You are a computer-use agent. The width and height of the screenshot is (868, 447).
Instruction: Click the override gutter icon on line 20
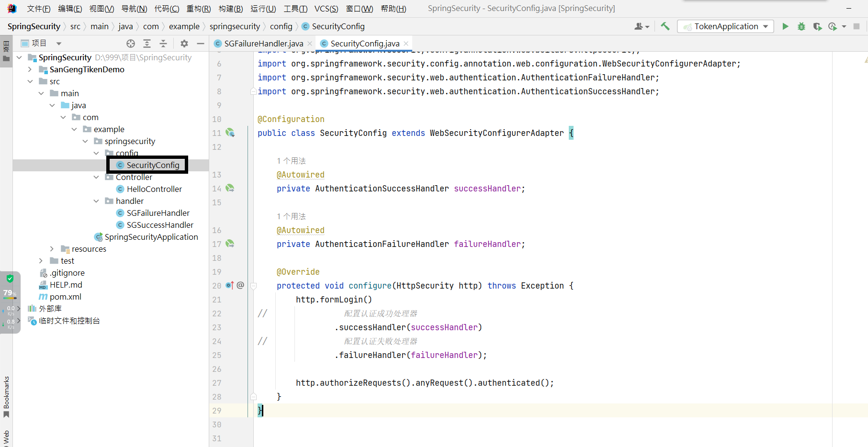[x=230, y=286]
